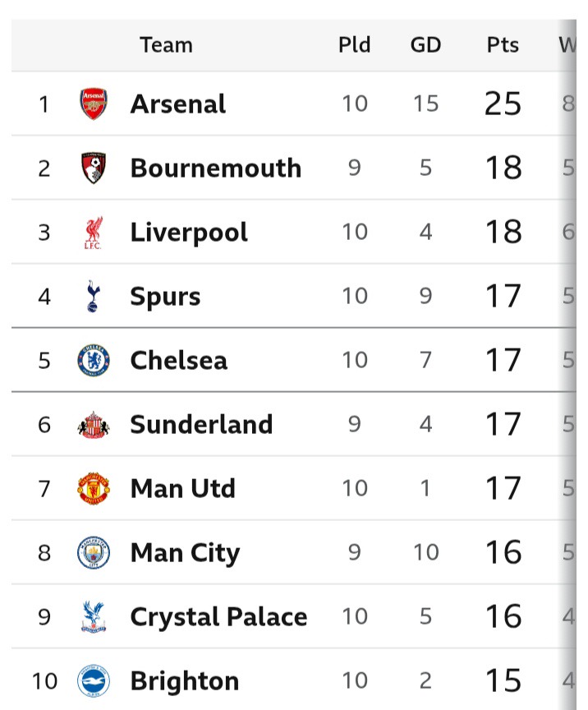588x710 pixels.
Task: Click the Team column header
Action: coord(167,44)
